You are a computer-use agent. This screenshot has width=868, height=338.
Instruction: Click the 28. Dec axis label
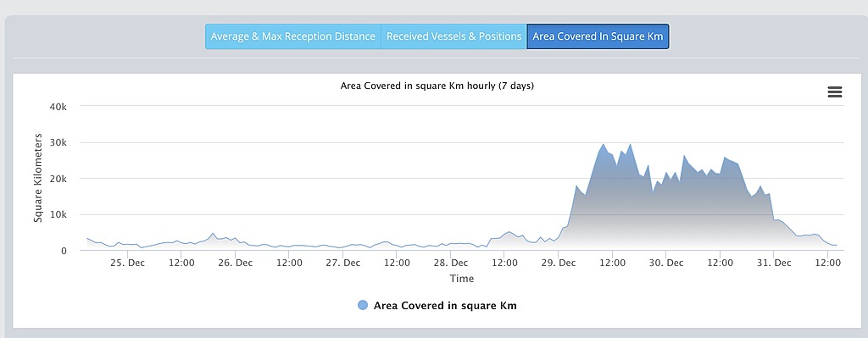451,263
